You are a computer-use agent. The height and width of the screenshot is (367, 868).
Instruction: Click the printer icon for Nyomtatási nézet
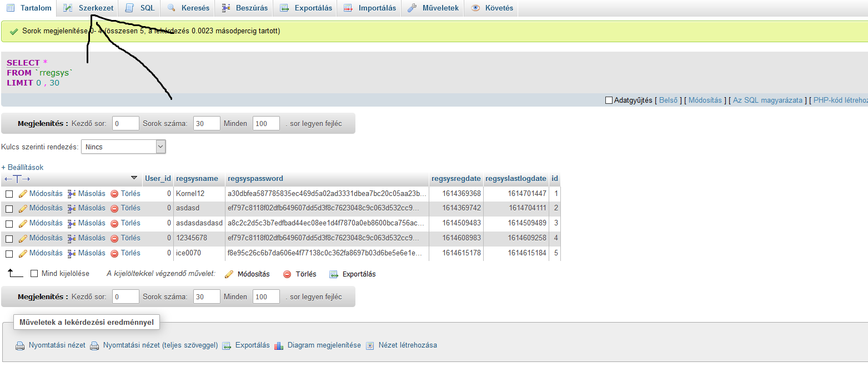point(20,345)
